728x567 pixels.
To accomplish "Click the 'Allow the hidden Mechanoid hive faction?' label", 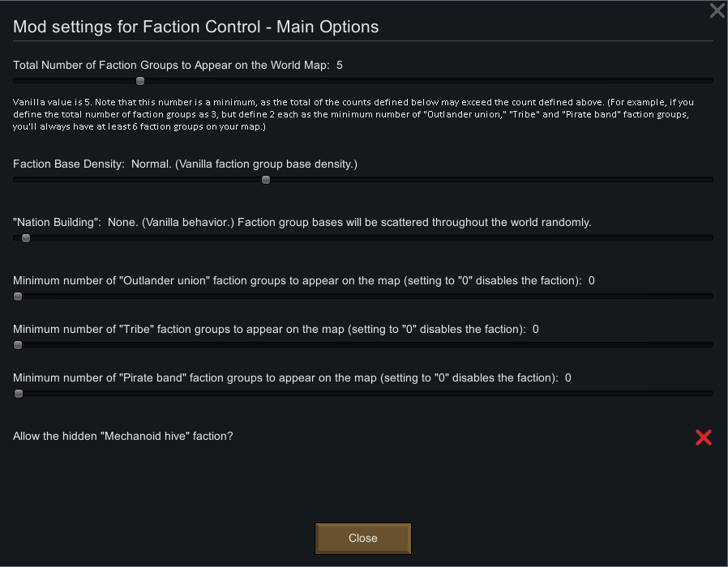I will pyautogui.click(x=123, y=436).
